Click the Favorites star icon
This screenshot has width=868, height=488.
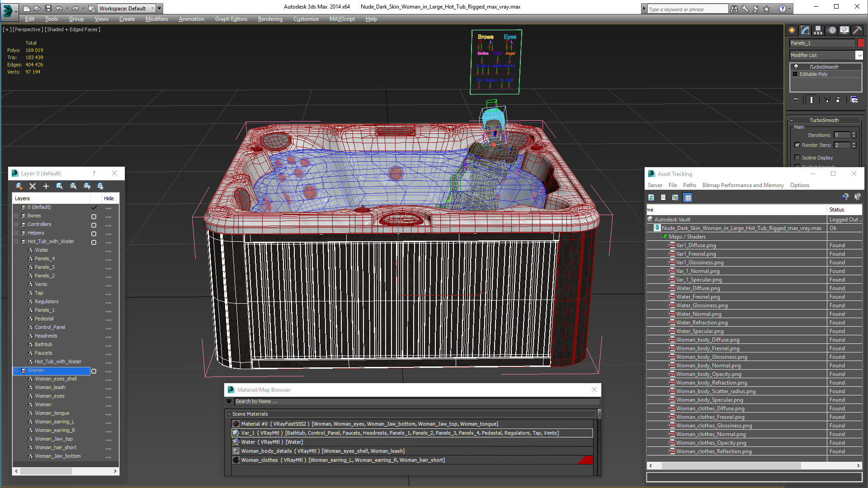(x=767, y=9)
